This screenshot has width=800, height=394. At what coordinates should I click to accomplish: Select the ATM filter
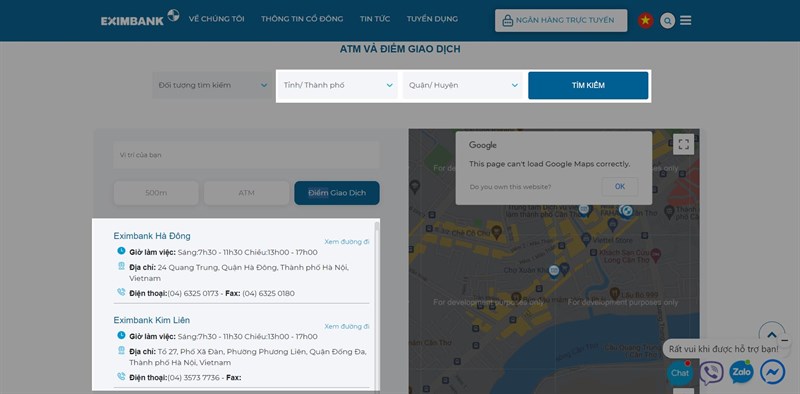pyautogui.click(x=246, y=193)
